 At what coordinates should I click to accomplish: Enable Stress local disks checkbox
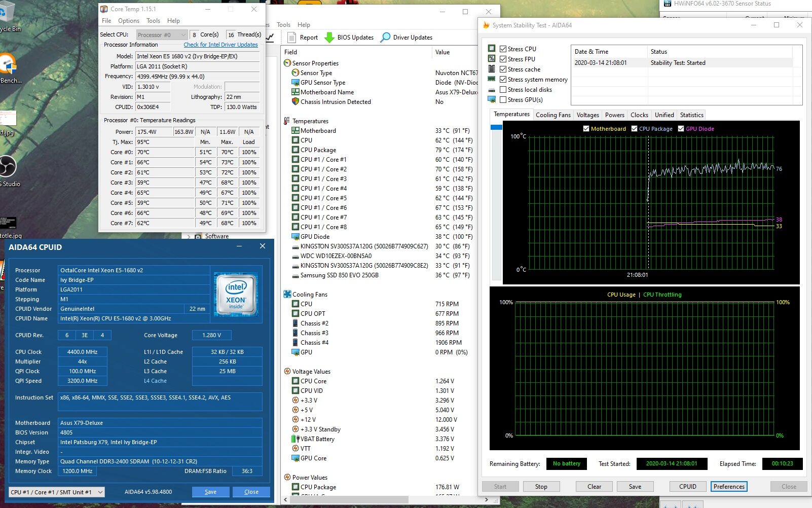click(503, 89)
